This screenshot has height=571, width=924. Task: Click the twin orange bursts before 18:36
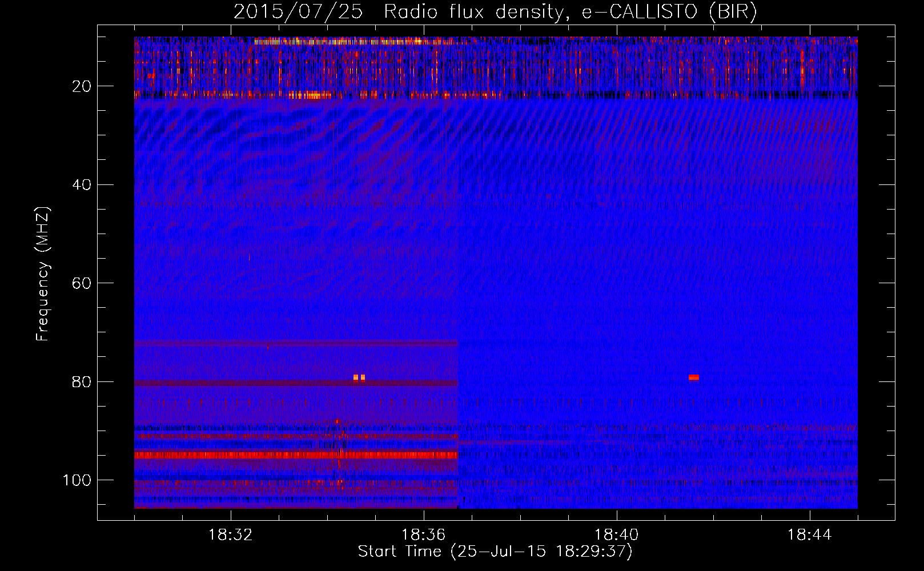359,377
